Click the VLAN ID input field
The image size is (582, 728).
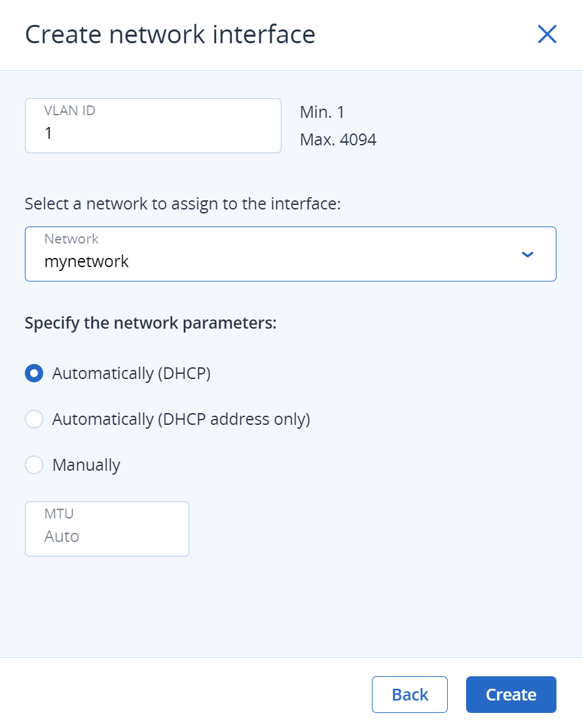coord(153,133)
